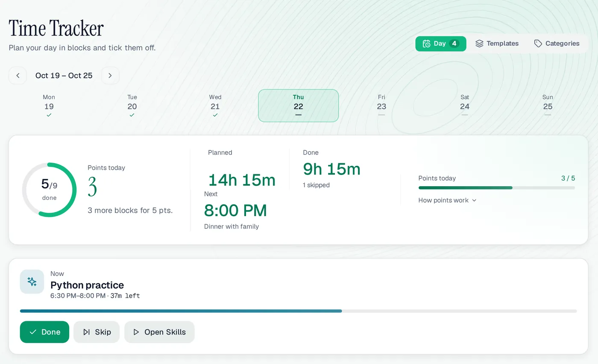Click the Python practice title

pyautogui.click(x=87, y=285)
